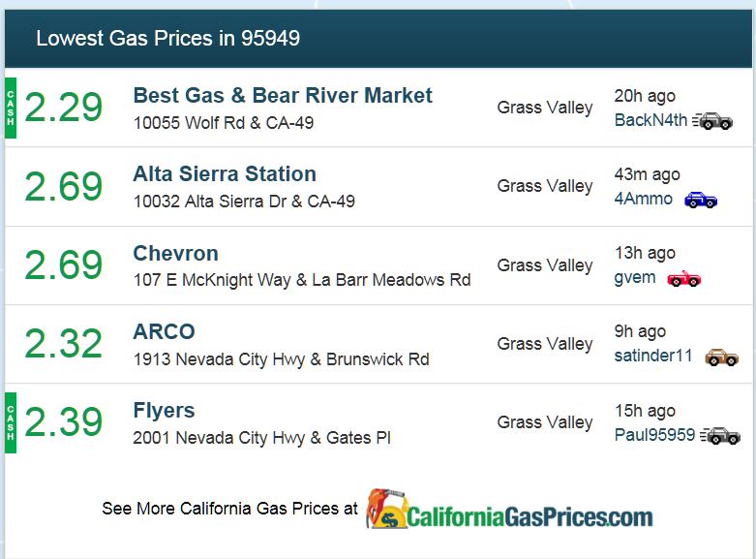Open the ARCO station link
756x559 pixels.
[x=164, y=331]
